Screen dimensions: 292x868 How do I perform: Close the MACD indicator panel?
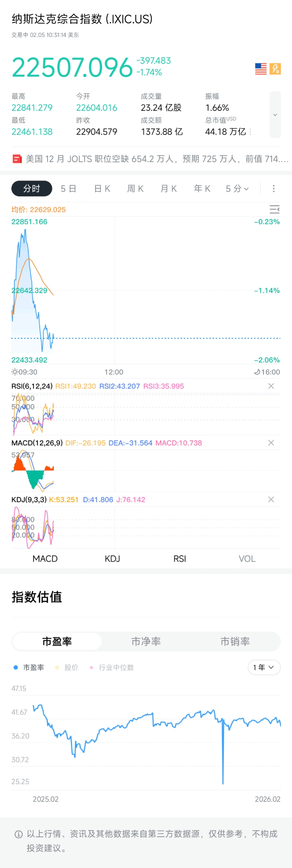(x=271, y=443)
